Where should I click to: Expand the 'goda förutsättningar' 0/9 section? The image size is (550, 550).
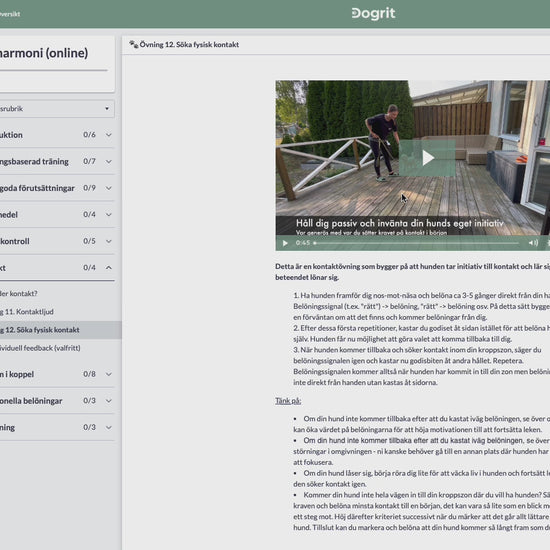(x=56, y=188)
